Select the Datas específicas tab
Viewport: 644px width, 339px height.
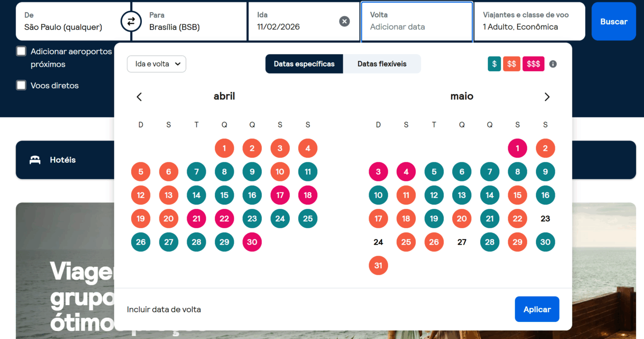(304, 64)
